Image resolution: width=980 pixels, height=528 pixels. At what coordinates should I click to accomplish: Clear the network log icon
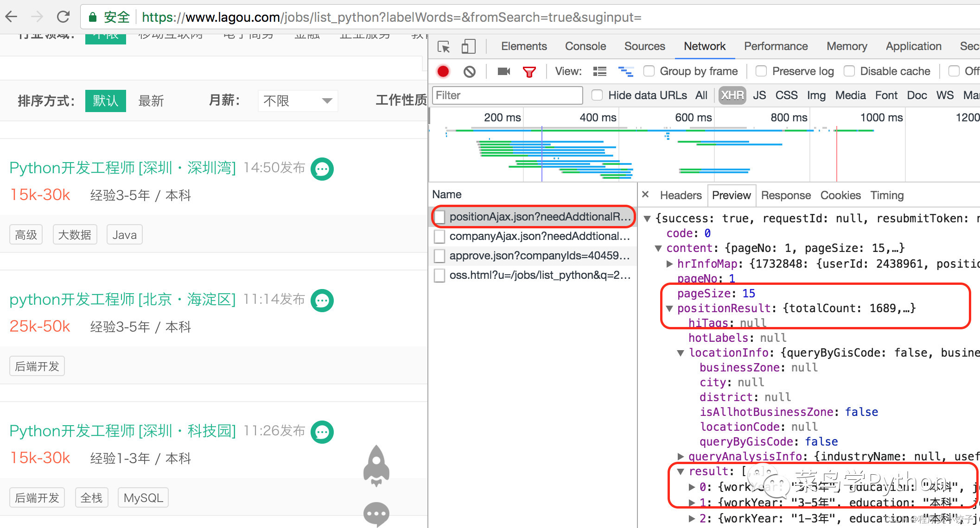470,71
